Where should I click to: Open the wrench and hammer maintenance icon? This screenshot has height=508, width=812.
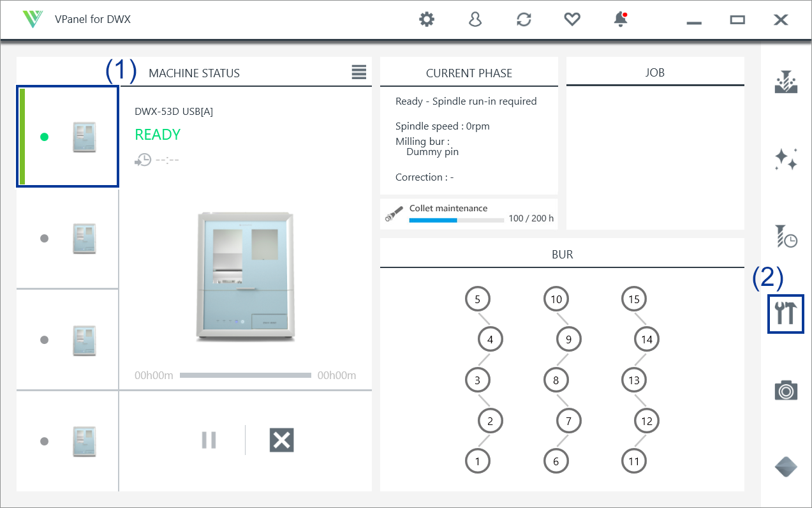[786, 313]
